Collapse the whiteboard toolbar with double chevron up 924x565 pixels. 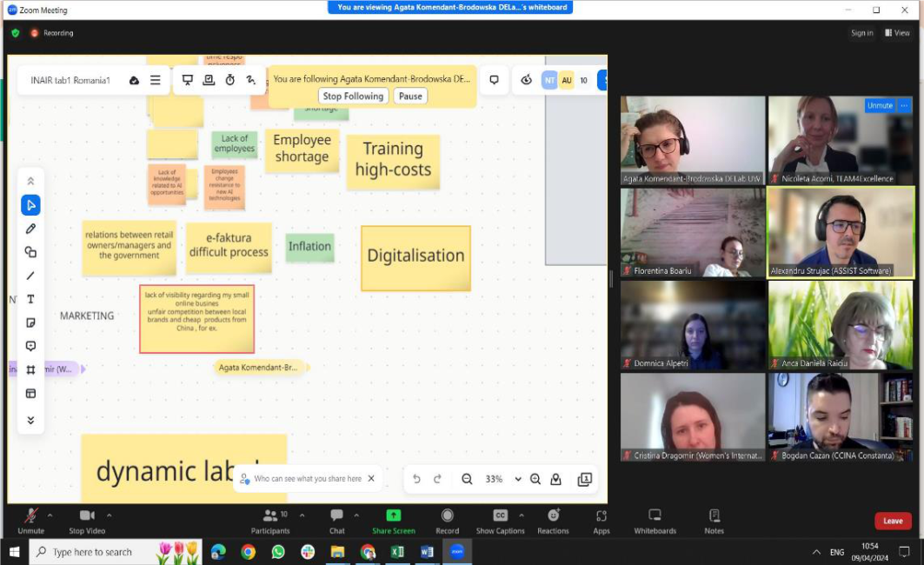coord(30,181)
